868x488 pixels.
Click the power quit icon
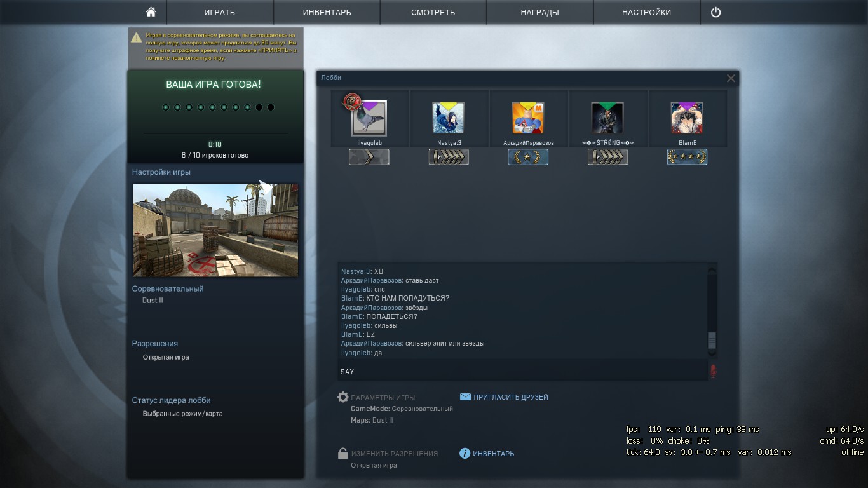715,12
